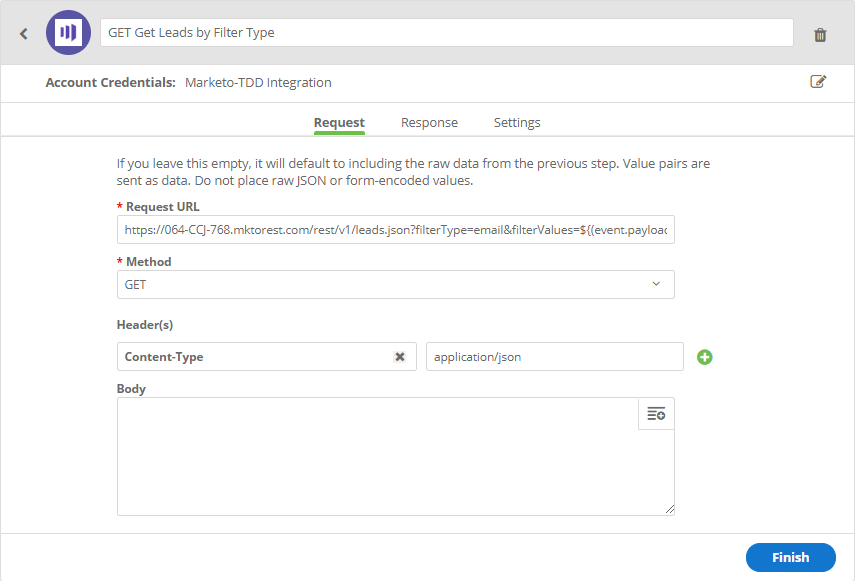Viewport: 855px width, 581px height.
Task: Edit account credentials using the pencil icon
Action: point(818,82)
